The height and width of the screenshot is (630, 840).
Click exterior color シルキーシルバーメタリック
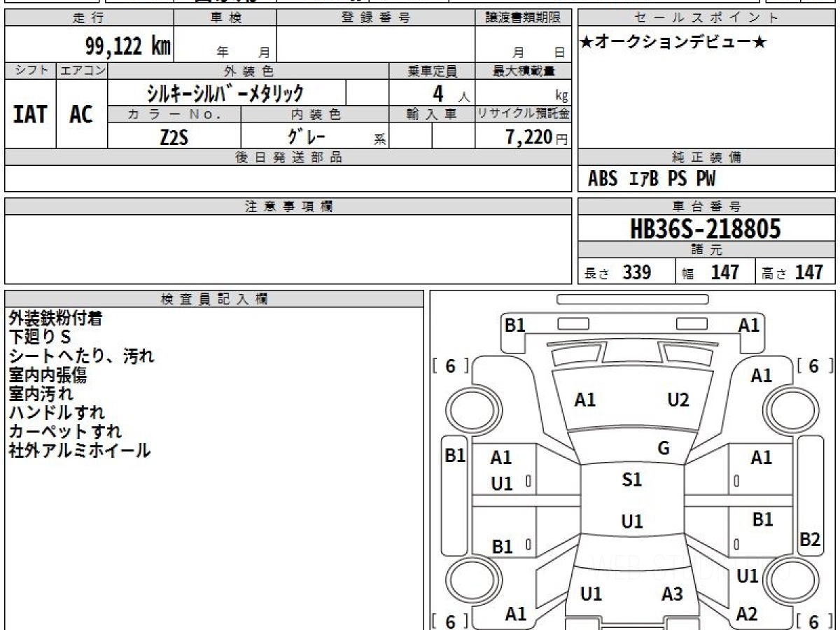pyautogui.click(x=225, y=92)
